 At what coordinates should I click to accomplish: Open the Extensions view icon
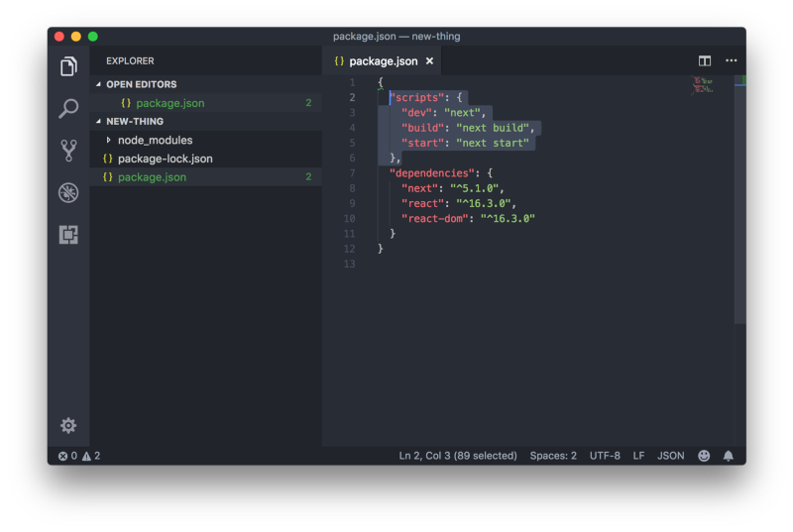point(68,235)
